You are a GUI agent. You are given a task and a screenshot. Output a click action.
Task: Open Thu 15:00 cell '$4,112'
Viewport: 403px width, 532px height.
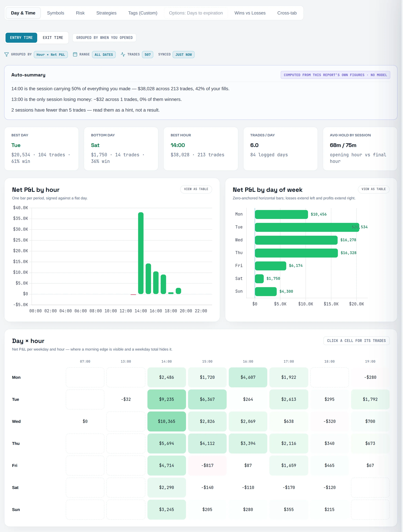pos(207,444)
